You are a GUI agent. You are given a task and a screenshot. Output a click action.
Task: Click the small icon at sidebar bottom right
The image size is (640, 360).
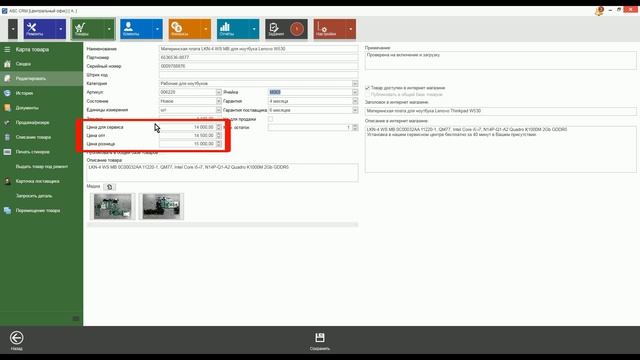(76, 318)
